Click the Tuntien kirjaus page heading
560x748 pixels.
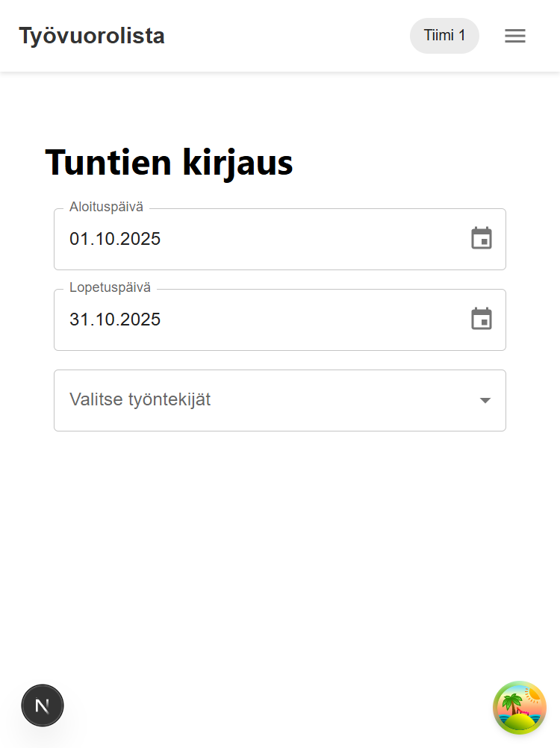(169, 162)
